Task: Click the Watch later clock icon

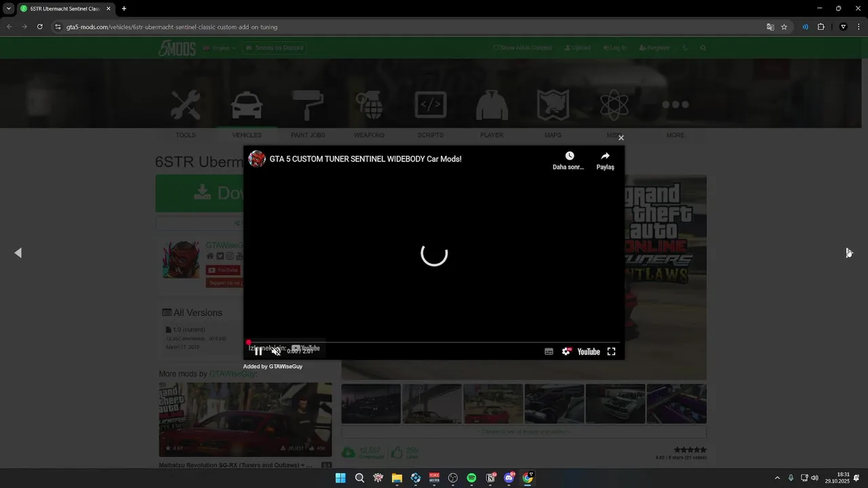Action: click(x=569, y=156)
